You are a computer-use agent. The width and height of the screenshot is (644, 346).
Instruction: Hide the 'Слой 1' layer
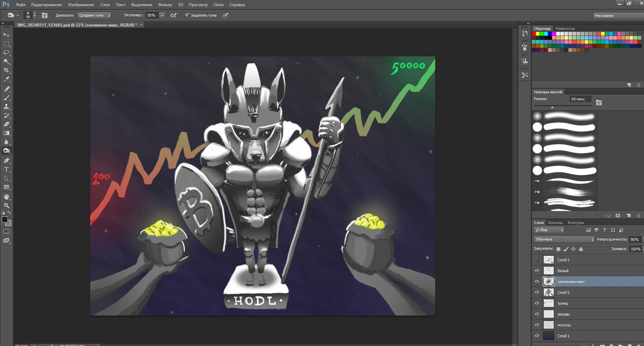pos(537,336)
